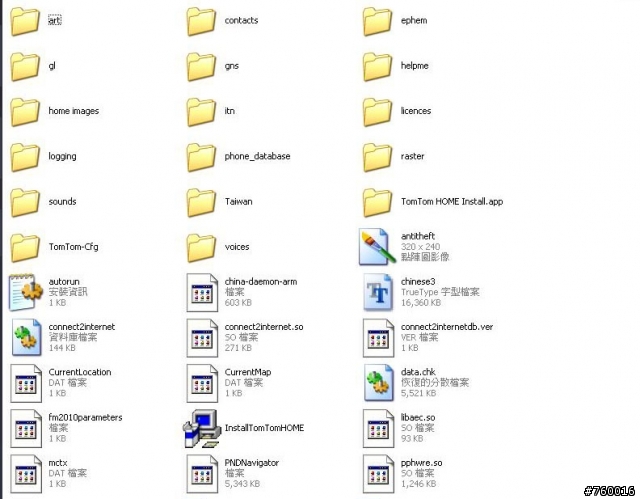
Task: Click TomTom HOME Install.app folder icon
Action: (378, 202)
